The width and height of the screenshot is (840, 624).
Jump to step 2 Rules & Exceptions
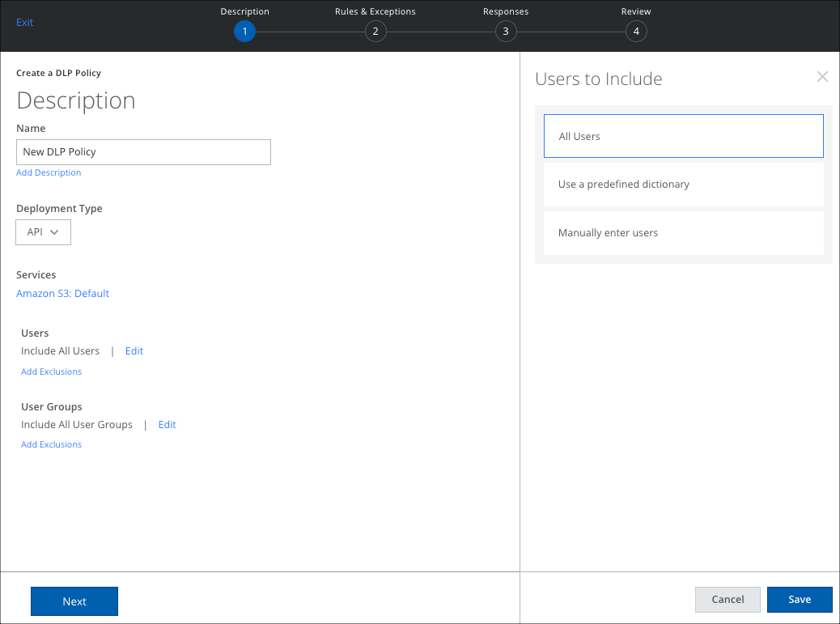pos(375,32)
